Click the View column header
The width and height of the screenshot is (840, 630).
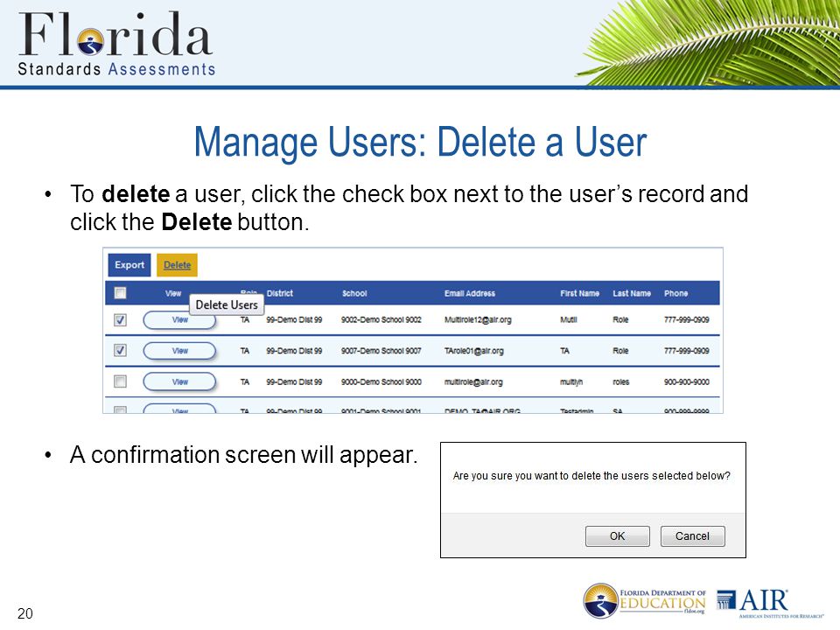173,294
